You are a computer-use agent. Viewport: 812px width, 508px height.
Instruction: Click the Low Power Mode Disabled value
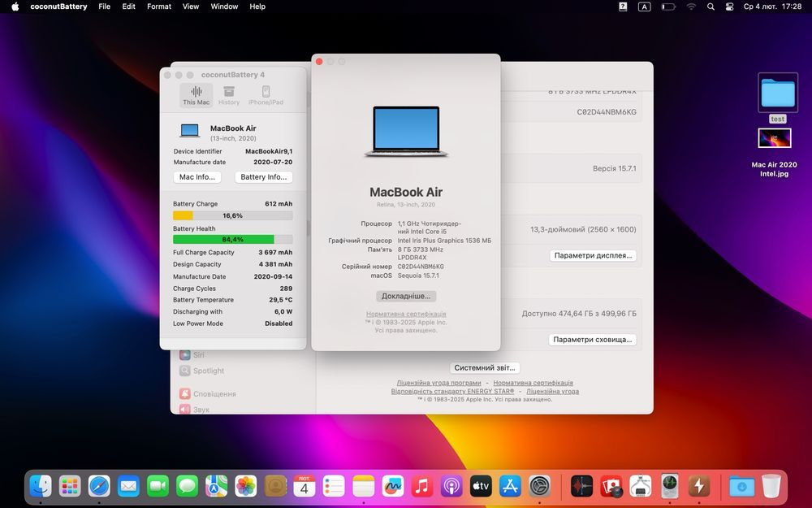[x=279, y=323]
